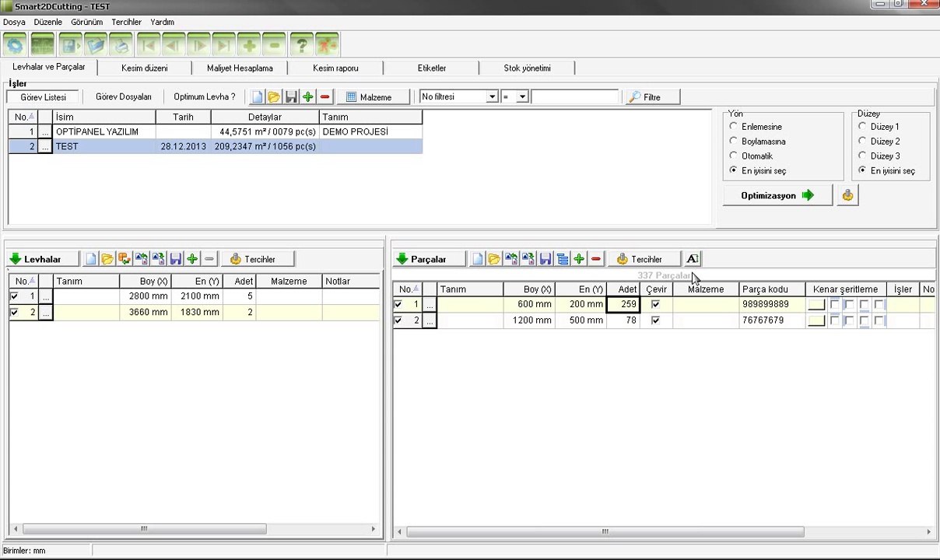Click the open folder icon in Levhalar toolbar
The width and height of the screenshot is (940, 560).
107,259
